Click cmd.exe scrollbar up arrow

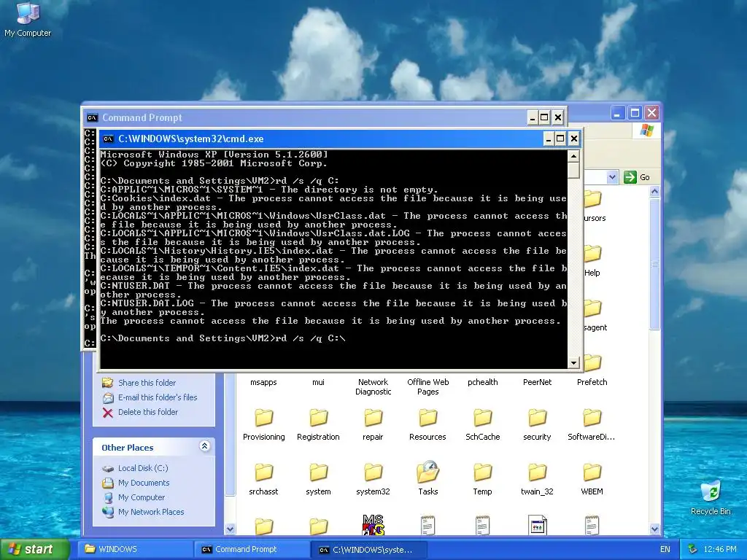point(573,156)
